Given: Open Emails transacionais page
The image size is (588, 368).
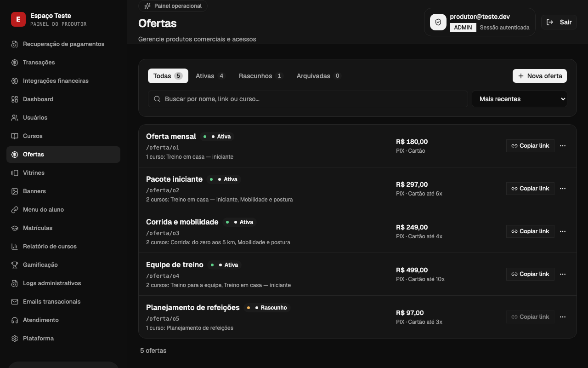Looking at the screenshot, I should 63,302.
